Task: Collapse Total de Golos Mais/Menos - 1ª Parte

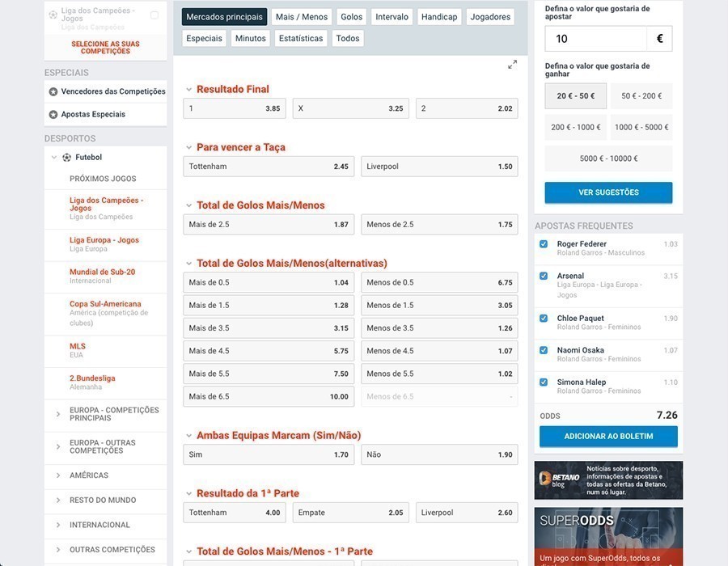Action: pyautogui.click(x=189, y=551)
